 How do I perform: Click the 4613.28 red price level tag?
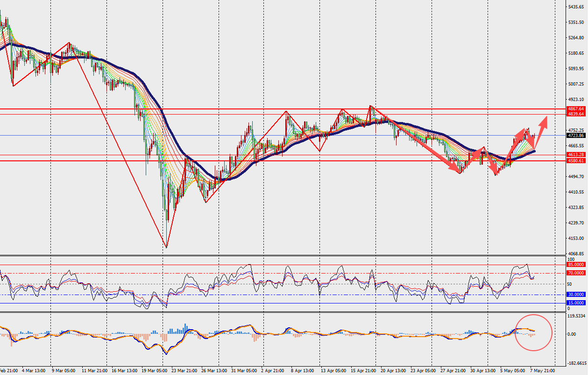576,155
